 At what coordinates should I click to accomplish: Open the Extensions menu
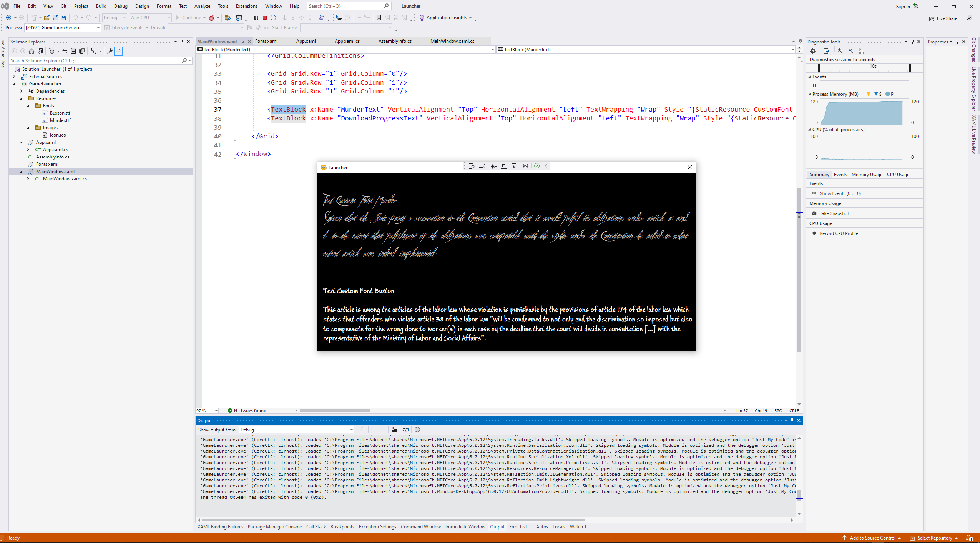[x=246, y=6]
